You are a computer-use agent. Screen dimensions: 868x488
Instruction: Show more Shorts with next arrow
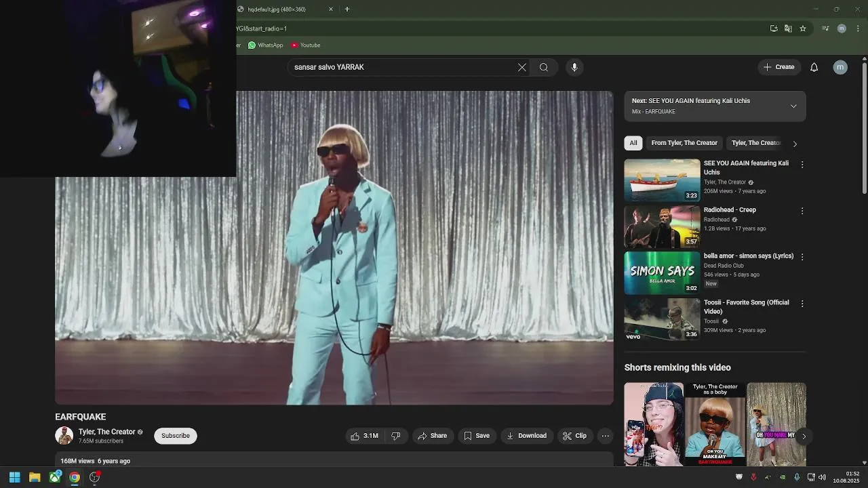pos(804,436)
